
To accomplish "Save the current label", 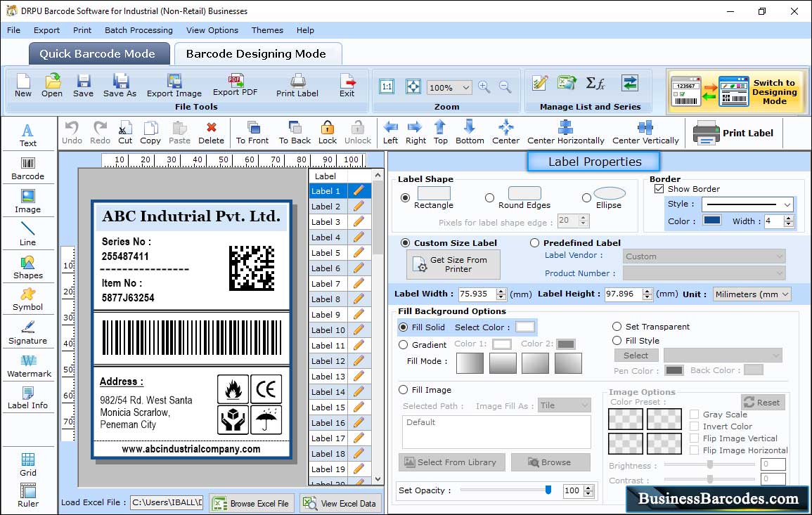I will click(x=84, y=86).
